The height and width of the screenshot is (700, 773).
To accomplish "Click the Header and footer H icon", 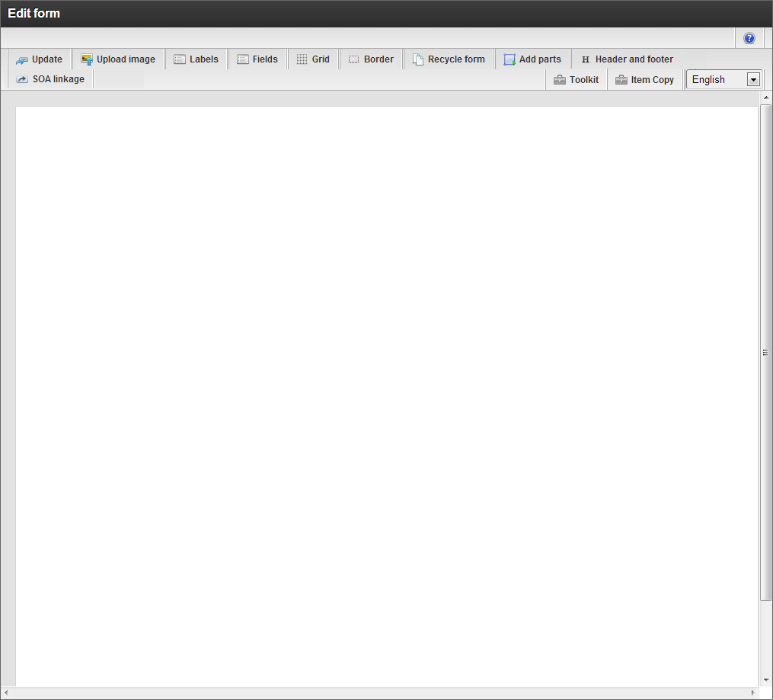I will (x=586, y=59).
